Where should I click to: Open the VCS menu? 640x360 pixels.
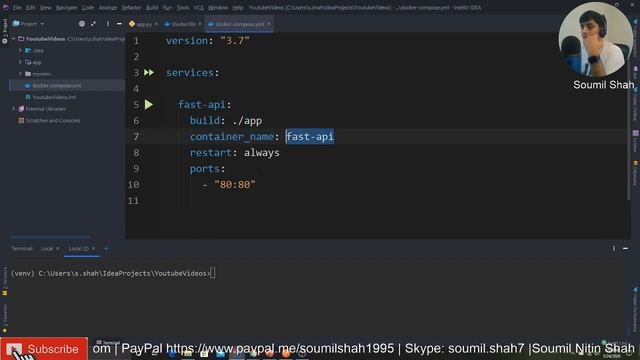point(198,7)
